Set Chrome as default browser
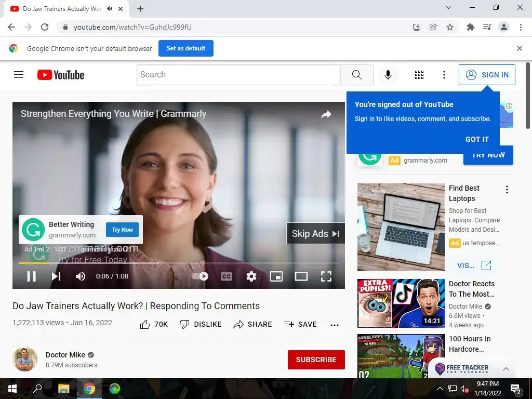532x399 pixels. pos(186,48)
